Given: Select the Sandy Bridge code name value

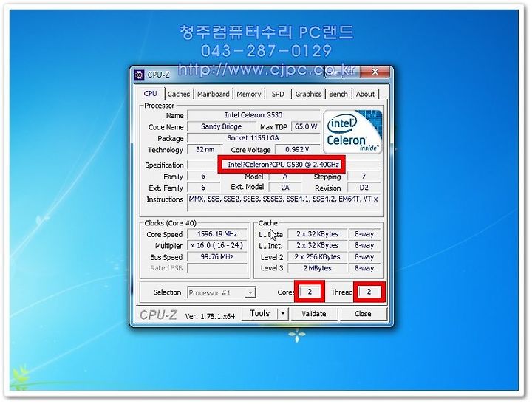Looking at the screenshot, I should (x=221, y=126).
